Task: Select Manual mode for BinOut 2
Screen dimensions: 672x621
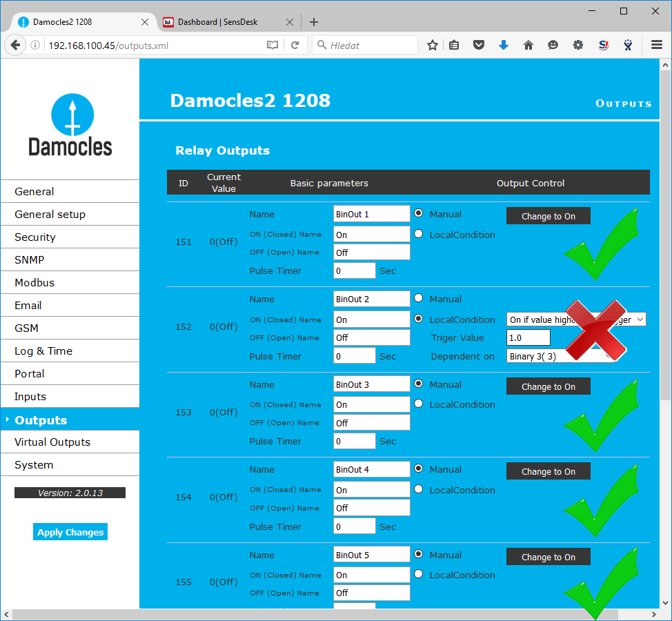Action: point(419,298)
